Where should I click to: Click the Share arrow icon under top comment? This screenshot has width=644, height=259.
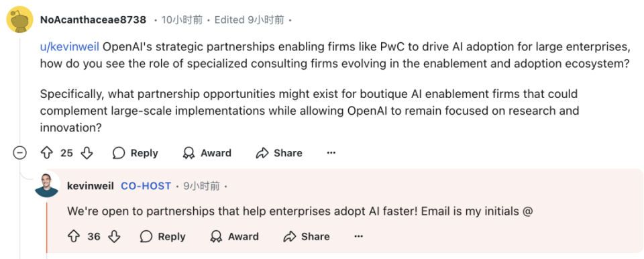pyautogui.click(x=262, y=154)
